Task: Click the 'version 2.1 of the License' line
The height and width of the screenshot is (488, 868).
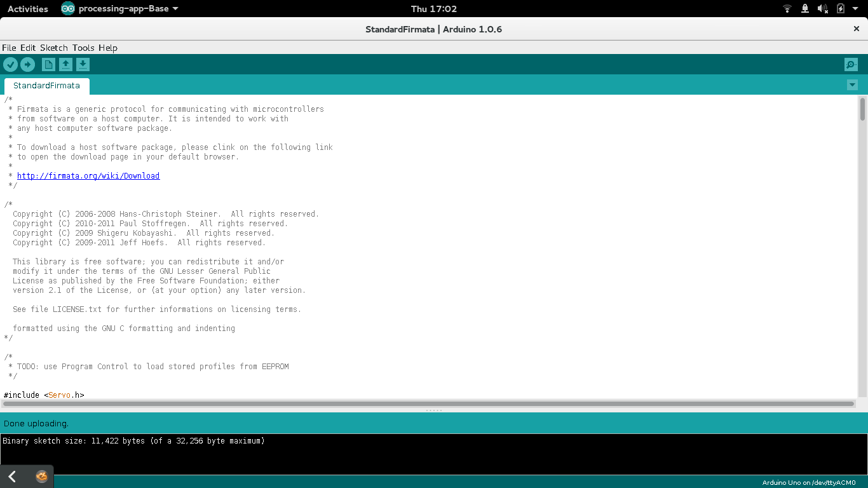Action: point(159,290)
